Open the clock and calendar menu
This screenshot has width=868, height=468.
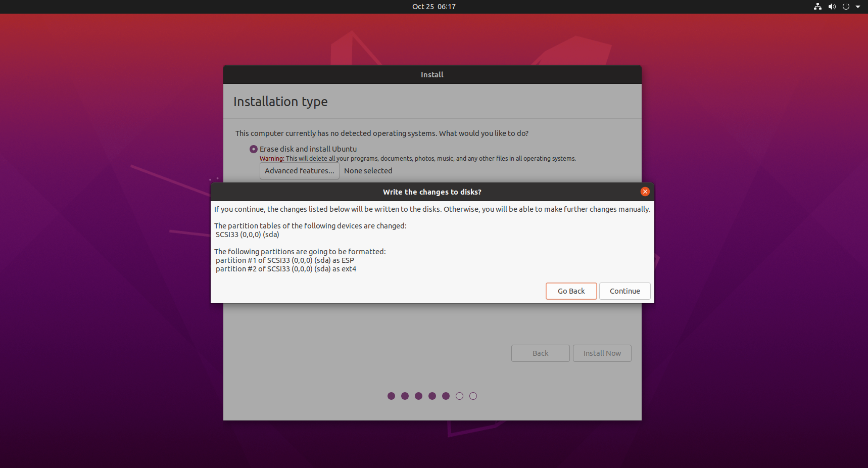(433, 7)
